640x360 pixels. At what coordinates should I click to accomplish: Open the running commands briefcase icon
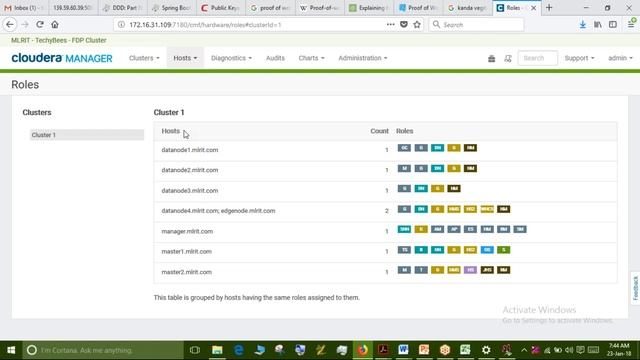click(491, 58)
